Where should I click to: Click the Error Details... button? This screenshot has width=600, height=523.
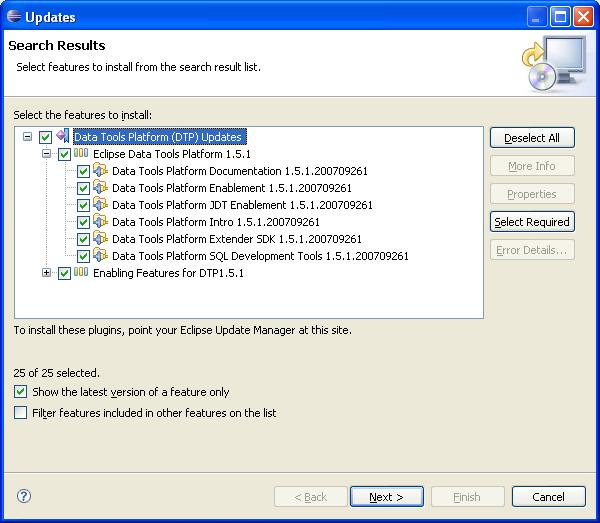532,250
